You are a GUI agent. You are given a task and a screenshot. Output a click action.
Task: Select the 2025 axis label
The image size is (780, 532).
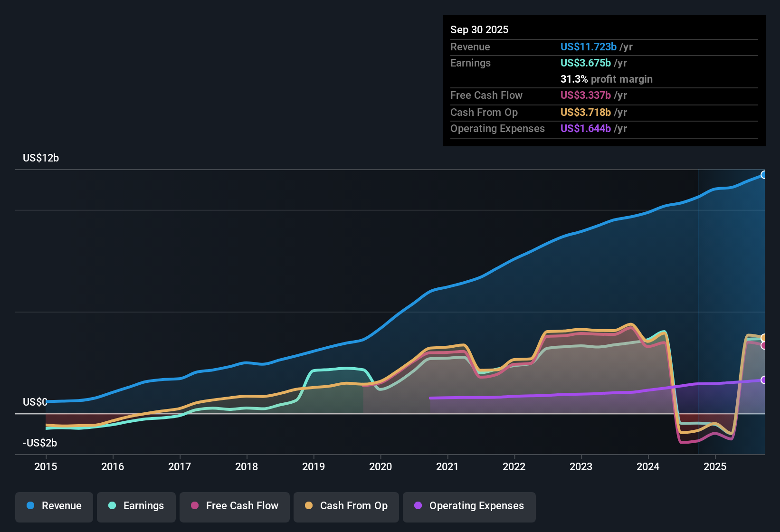pyautogui.click(x=716, y=467)
